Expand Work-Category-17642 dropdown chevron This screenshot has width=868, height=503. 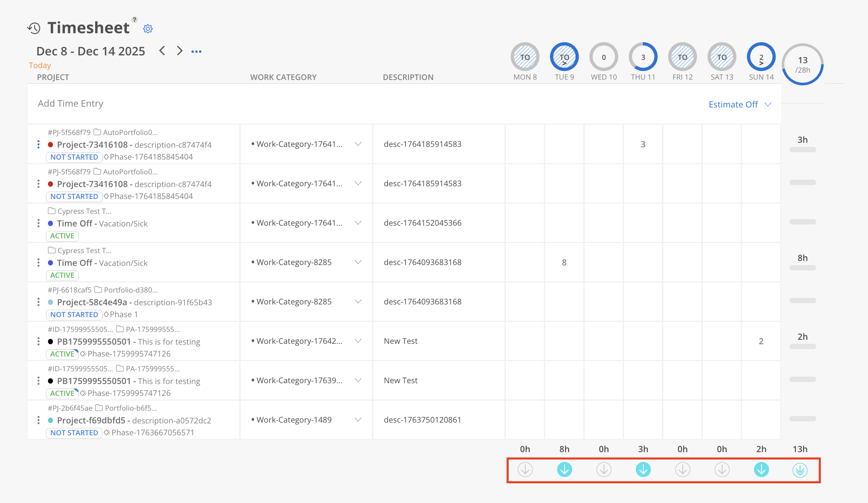(x=358, y=341)
